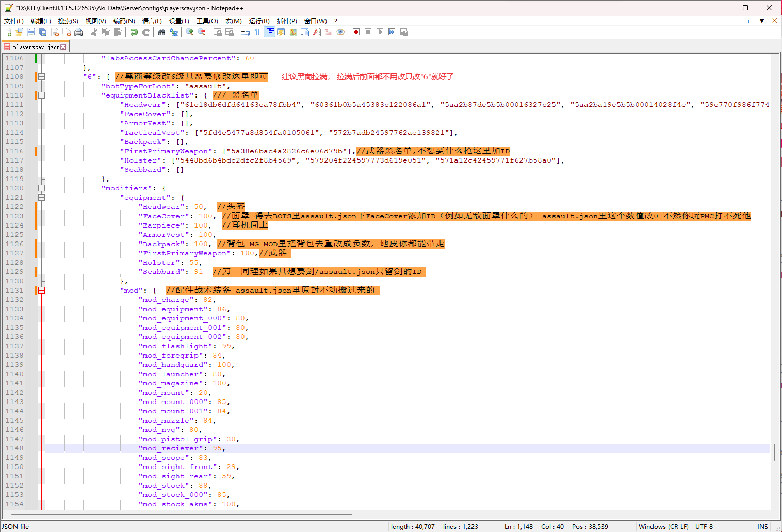Click the Zoom in magnifier icon

pos(190,32)
